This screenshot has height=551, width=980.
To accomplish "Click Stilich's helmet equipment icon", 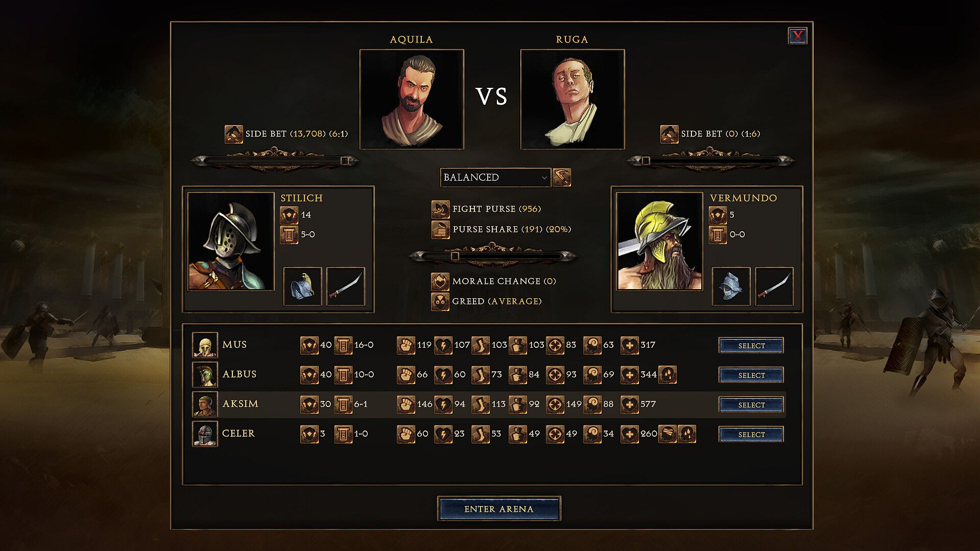I will [302, 286].
